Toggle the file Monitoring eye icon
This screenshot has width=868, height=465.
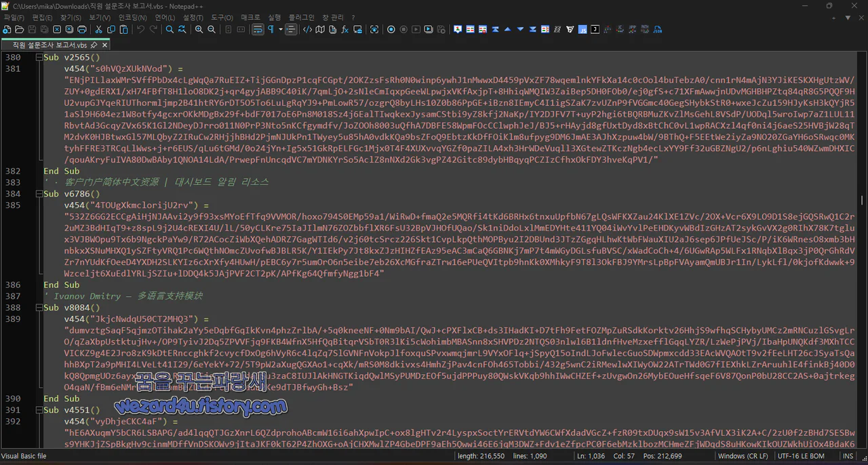(x=374, y=30)
